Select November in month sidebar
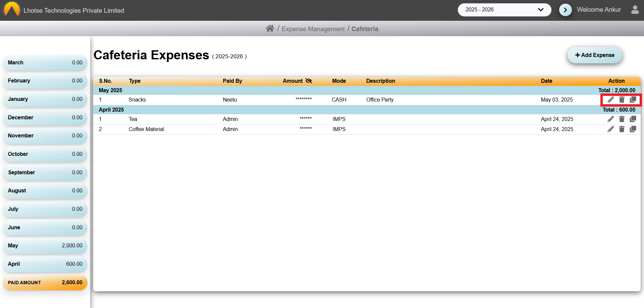This screenshot has height=308, width=644. (x=45, y=136)
